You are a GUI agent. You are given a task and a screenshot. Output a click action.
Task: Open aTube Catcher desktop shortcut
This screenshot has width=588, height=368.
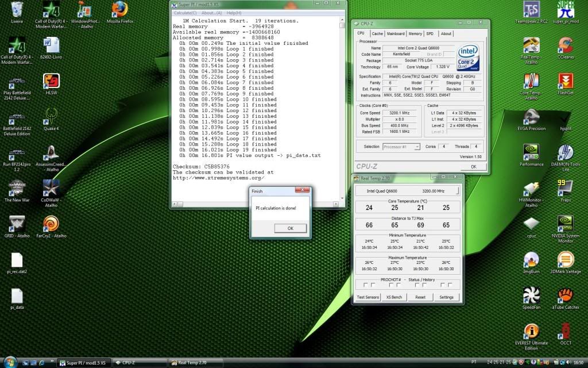(x=566, y=296)
